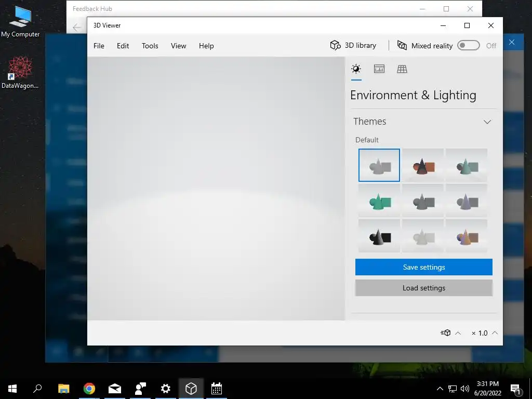
Task: Open the Grid & Views tab icon
Action: click(x=402, y=69)
